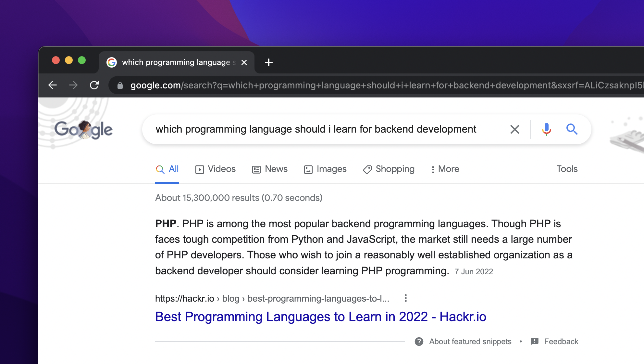The height and width of the screenshot is (364, 644).
Task: Select the 'which programming language' browser tab
Action: [177, 62]
